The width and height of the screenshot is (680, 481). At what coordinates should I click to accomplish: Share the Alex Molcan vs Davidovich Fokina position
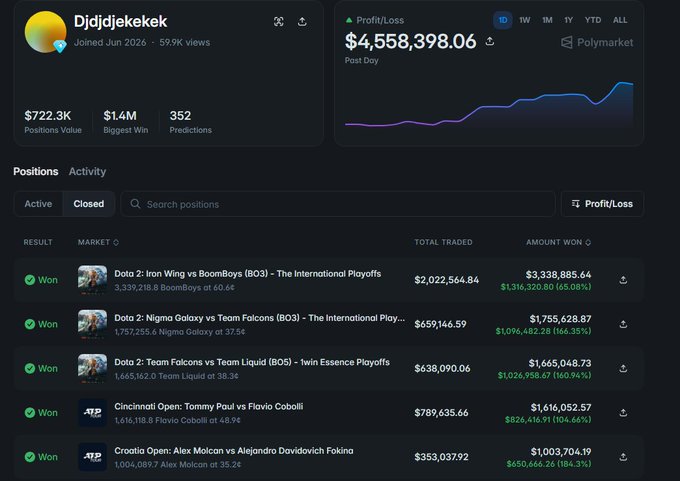coord(623,457)
